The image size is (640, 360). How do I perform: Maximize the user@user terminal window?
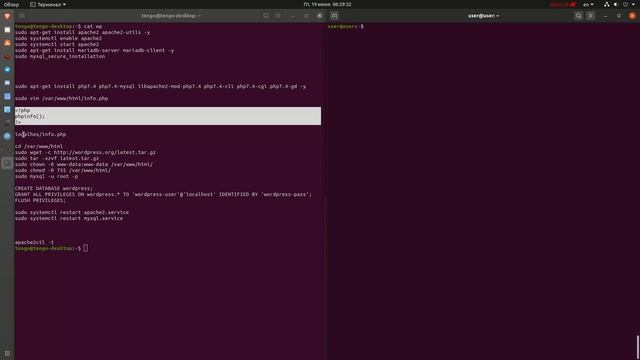619,16
